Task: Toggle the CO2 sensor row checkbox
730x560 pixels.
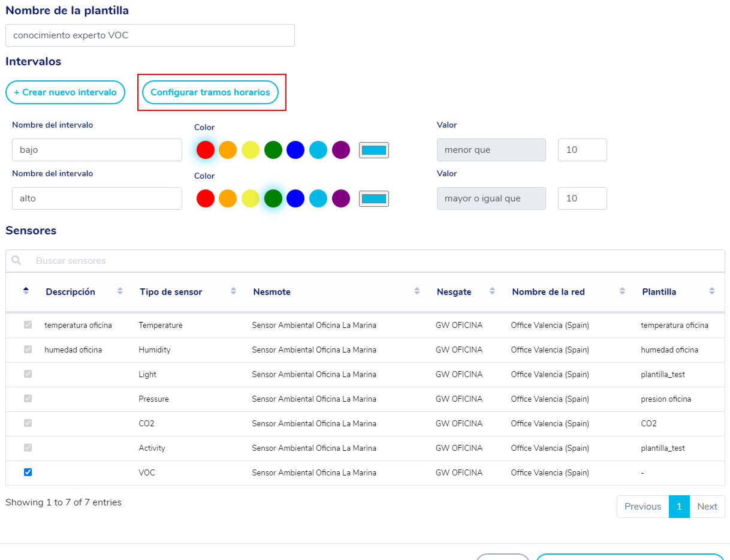Action: click(28, 423)
